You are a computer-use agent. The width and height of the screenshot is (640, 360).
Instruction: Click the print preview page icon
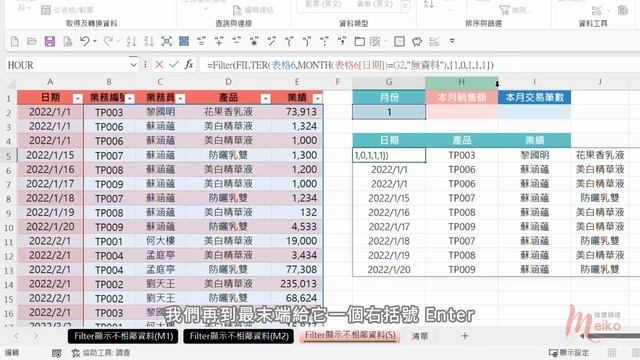(67, 41)
